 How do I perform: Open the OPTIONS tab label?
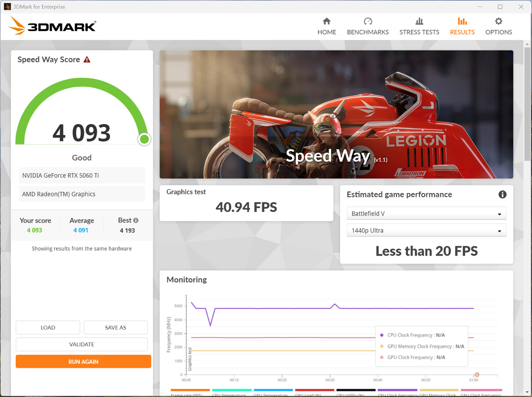click(x=498, y=32)
